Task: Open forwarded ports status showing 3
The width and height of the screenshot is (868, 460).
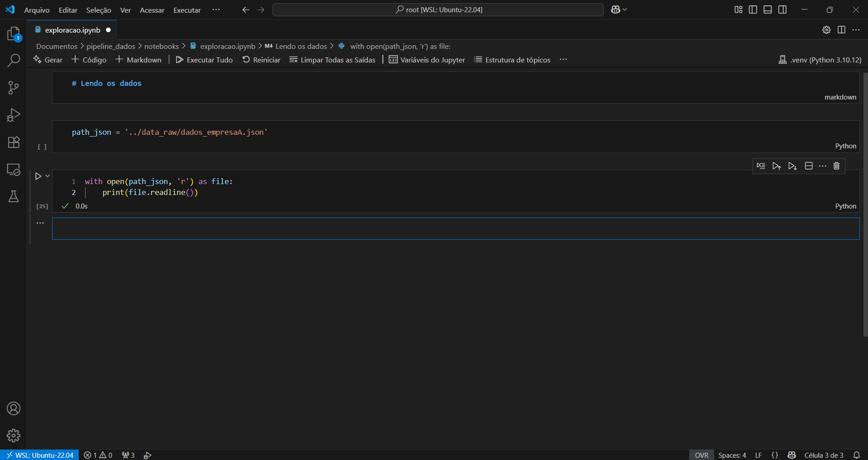Action: click(x=129, y=455)
